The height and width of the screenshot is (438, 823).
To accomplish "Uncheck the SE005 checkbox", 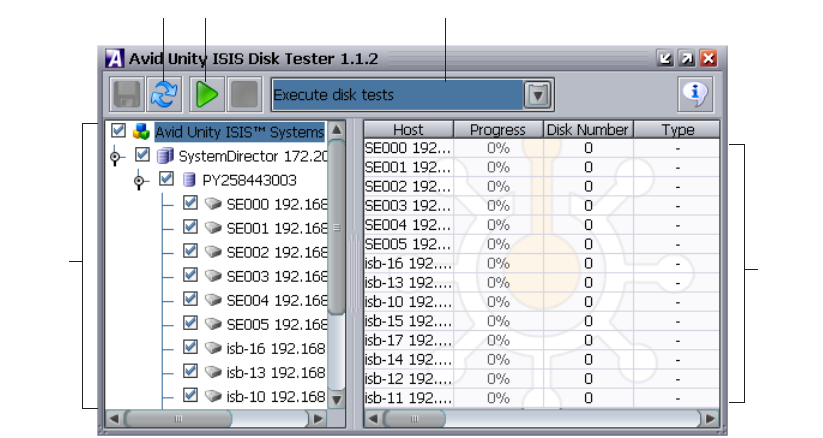I will click(x=191, y=322).
